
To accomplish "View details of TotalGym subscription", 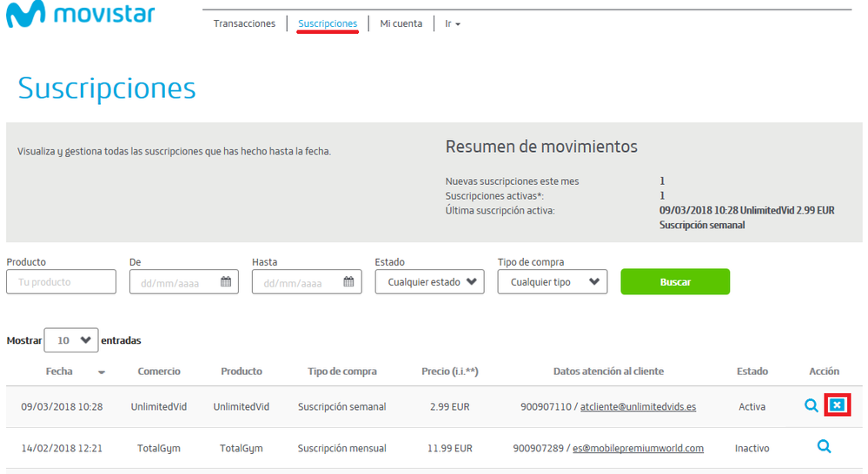I will [824, 447].
